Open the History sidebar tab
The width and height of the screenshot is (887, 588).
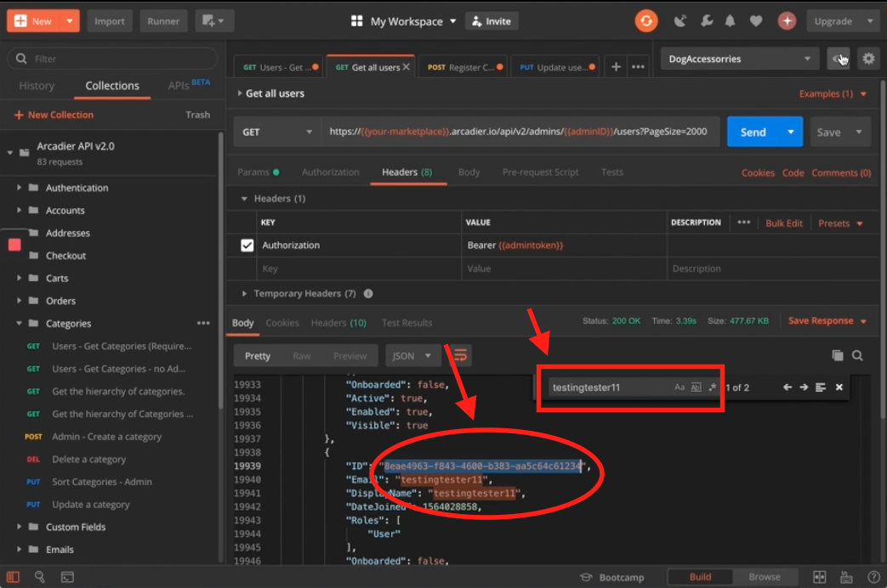point(37,86)
